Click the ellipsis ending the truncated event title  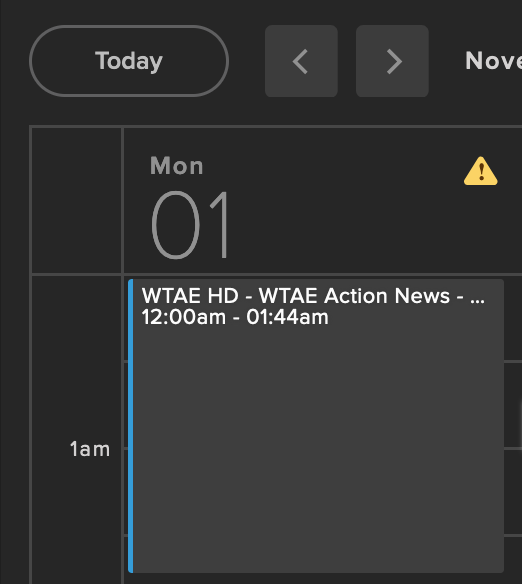pos(477,299)
